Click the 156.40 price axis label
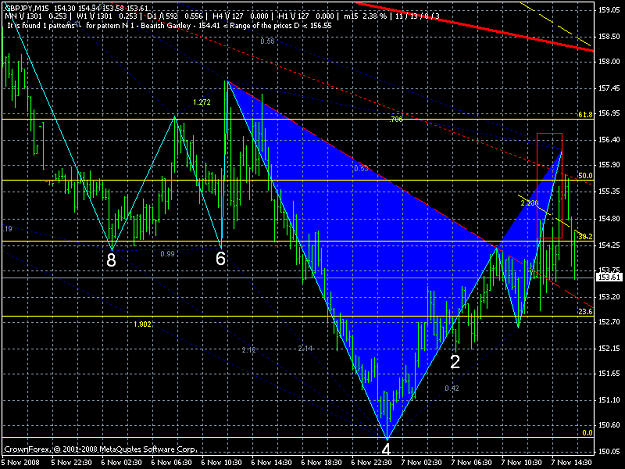625x469 pixels. (x=609, y=139)
